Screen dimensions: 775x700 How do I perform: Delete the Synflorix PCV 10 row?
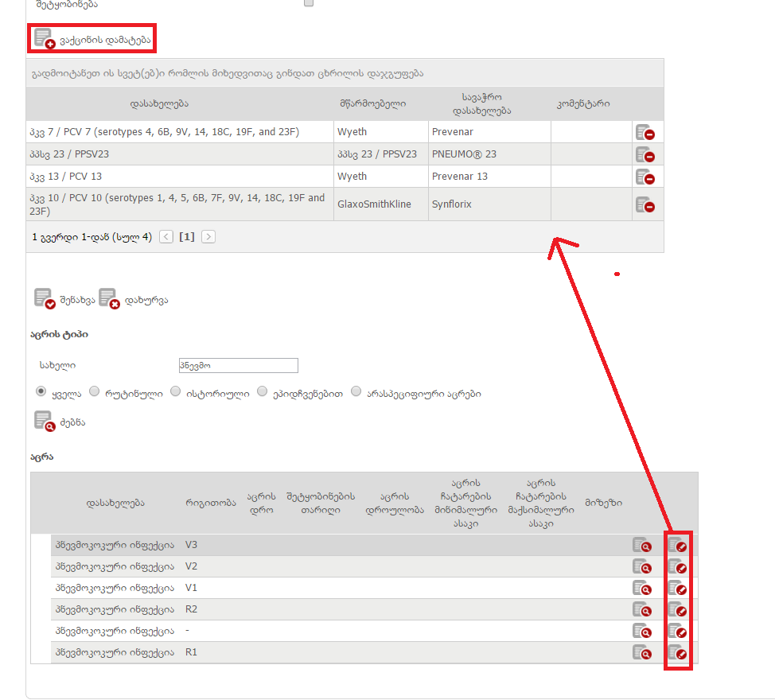tap(645, 204)
